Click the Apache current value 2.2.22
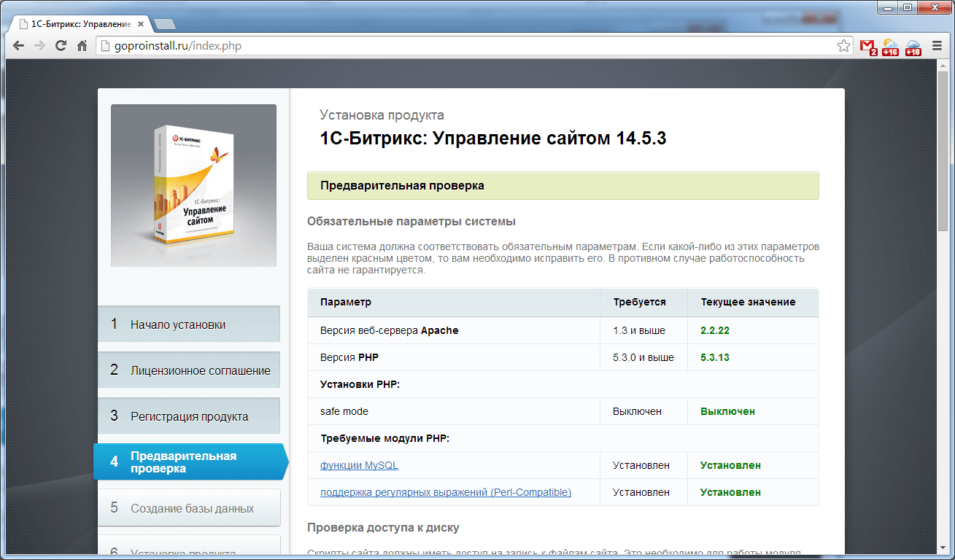The width and height of the screenshot is (955, 560). 715,330
